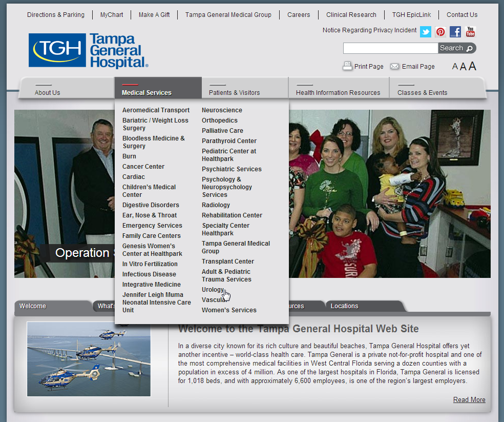Open the TGH EpicLink link
Viewport: 504px width, 422px height.
[x=411, y=15]
